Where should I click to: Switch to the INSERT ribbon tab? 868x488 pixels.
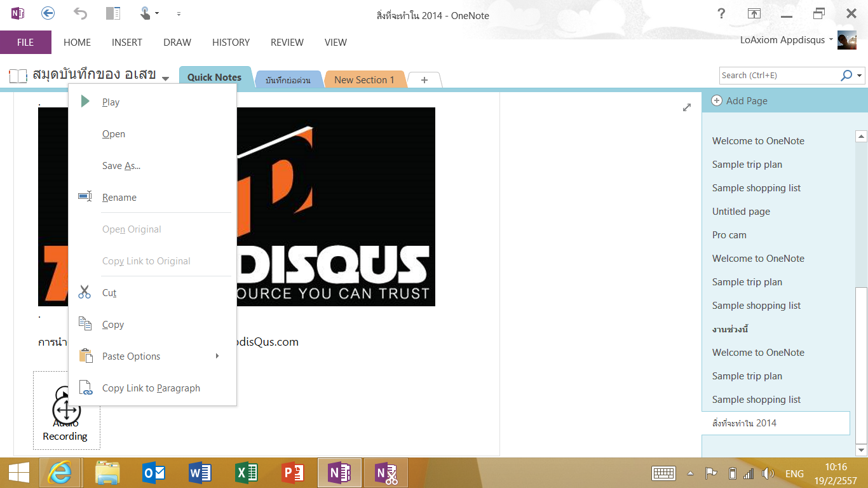(127, 43)
